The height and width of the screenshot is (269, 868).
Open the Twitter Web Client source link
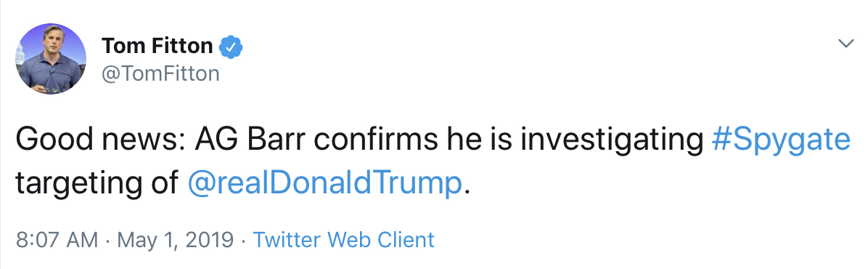click(x=343, y=240)
